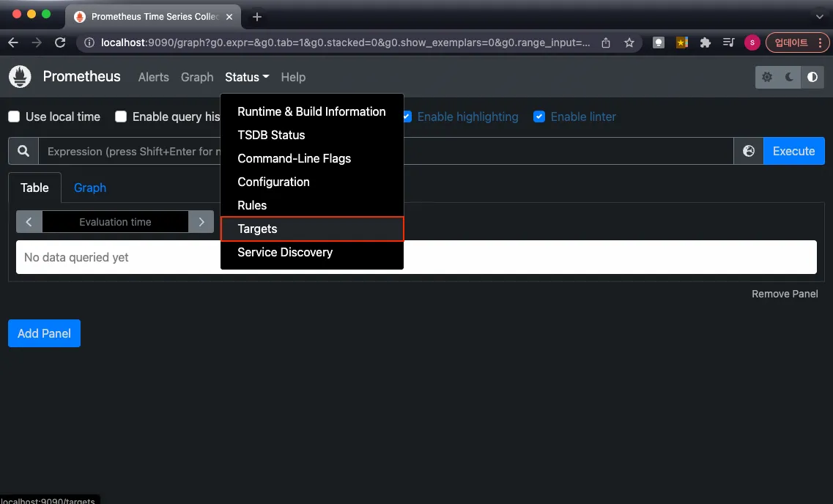Reload the page with refresh icon

(x=60, y=42)
